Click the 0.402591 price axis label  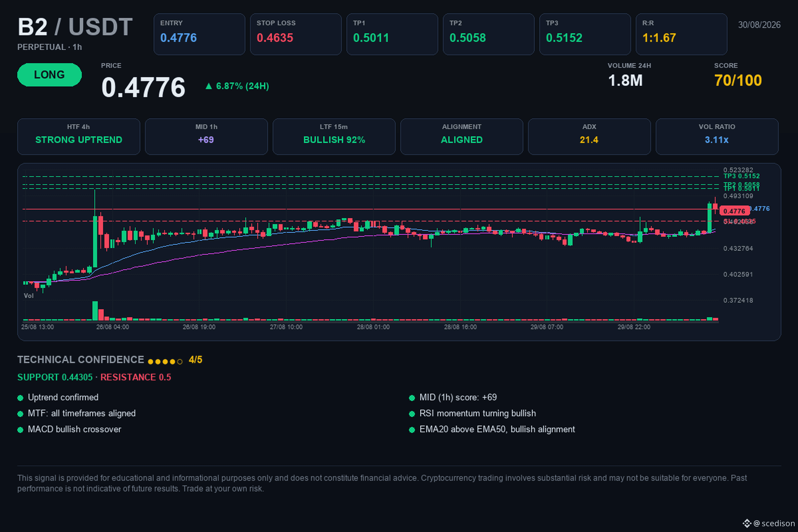coord(738,274)
